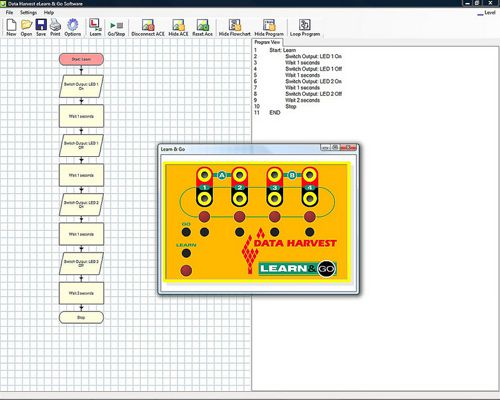Click the Hide ACE icon
500x400 pixels.
(x=178, y=27)
